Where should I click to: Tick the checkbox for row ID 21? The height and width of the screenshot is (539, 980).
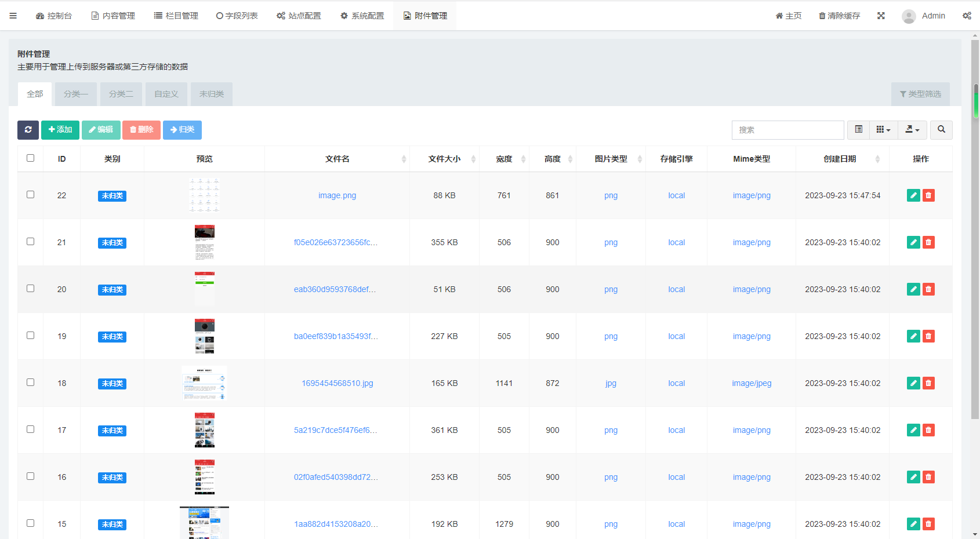coord(30,242)
